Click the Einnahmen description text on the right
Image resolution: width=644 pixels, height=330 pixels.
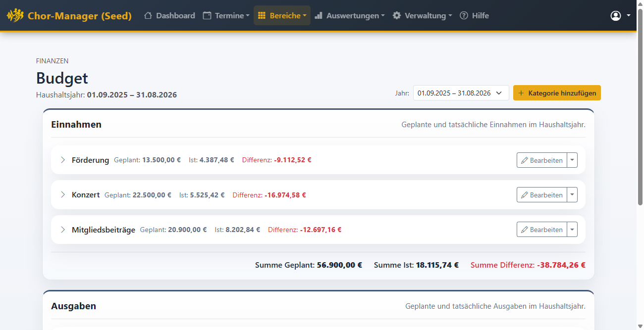493,125
